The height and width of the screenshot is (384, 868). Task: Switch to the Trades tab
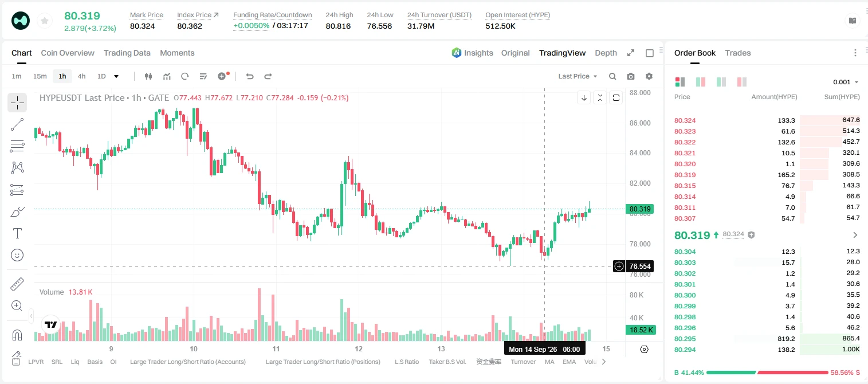tap(738, 53)
